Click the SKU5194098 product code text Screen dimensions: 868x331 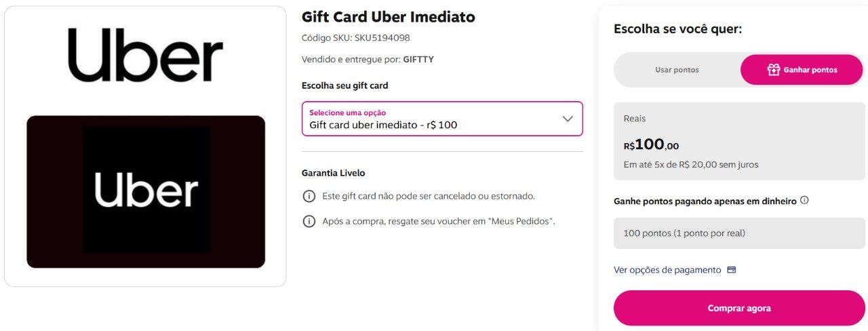pyautogui.click(x=382, y=38)
